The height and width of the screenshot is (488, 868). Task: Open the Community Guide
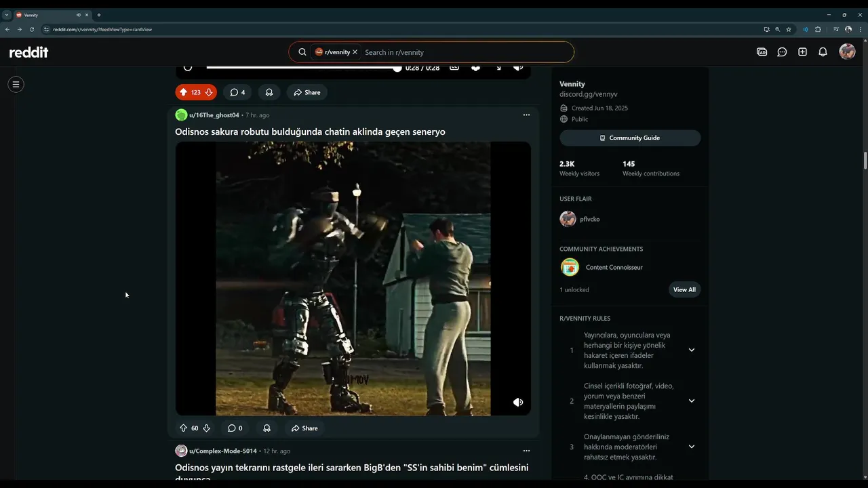(x=630, y=138)
